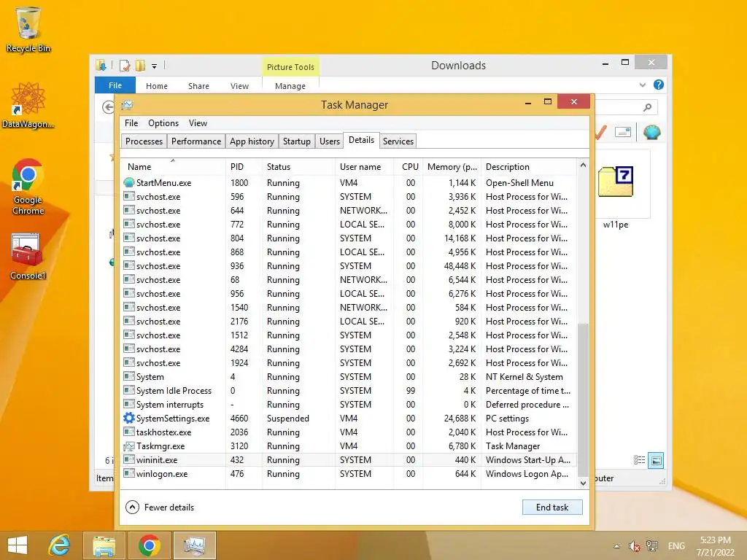Open the Recycle Bin desktop icon
The height and width of the screenshot is (560, 747).
coord(28,29)
